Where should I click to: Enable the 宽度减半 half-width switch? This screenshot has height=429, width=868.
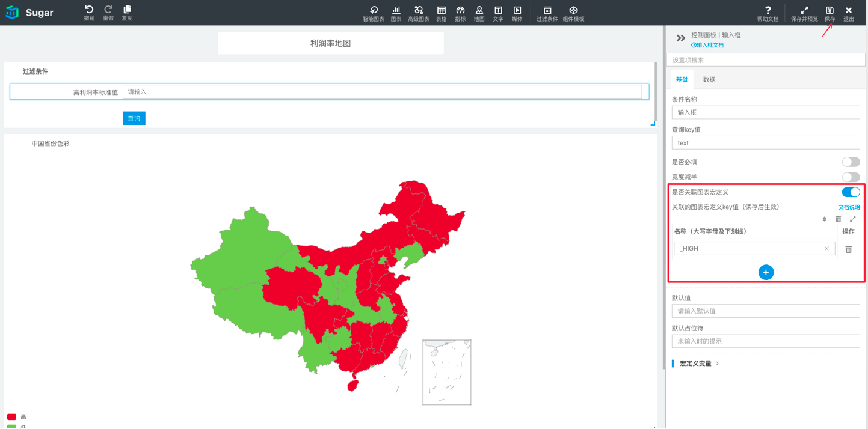(850, 177)
